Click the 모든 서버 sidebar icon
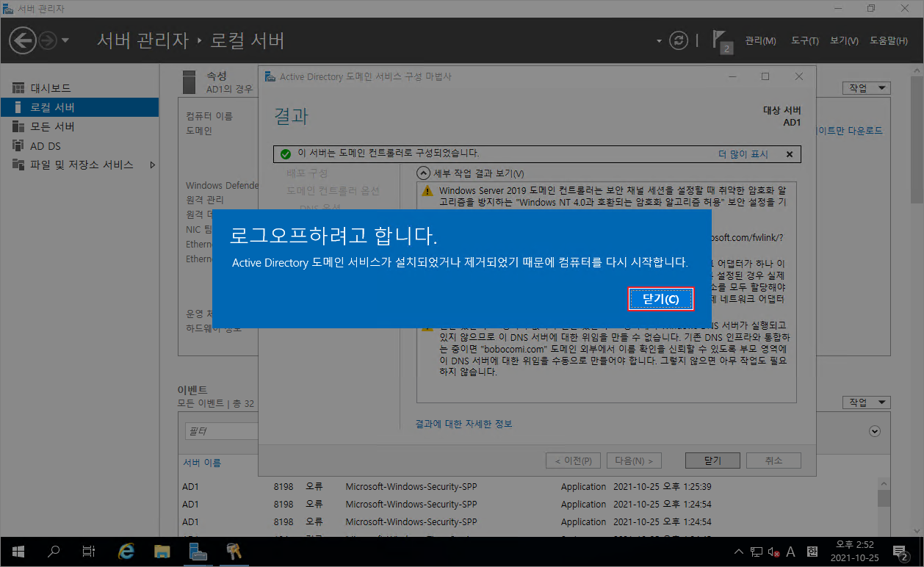Viewport: 924px width, 567px height. click(x=18, y=126)
